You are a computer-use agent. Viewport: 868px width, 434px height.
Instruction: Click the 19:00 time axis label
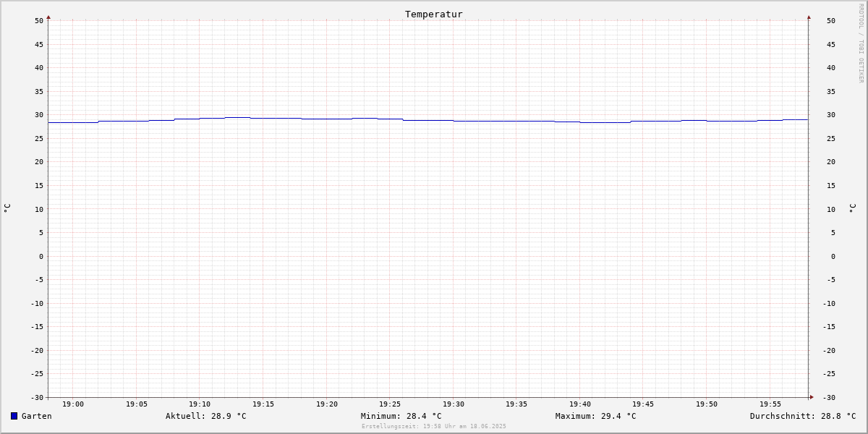coord(73,404)
